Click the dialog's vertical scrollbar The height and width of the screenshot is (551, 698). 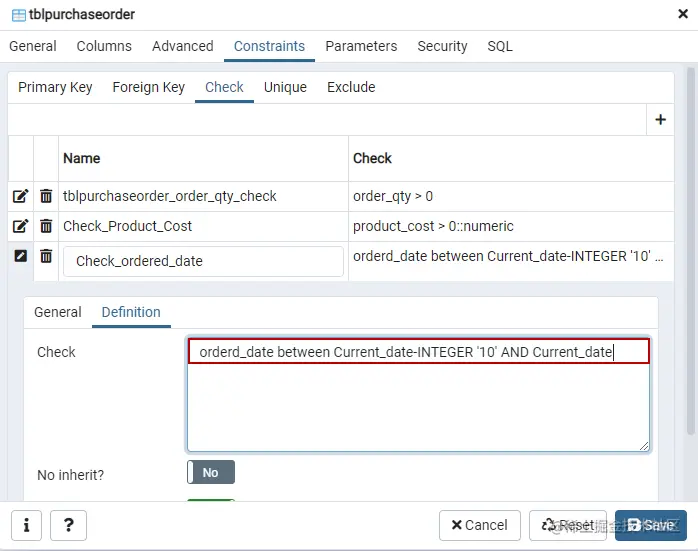690,250
